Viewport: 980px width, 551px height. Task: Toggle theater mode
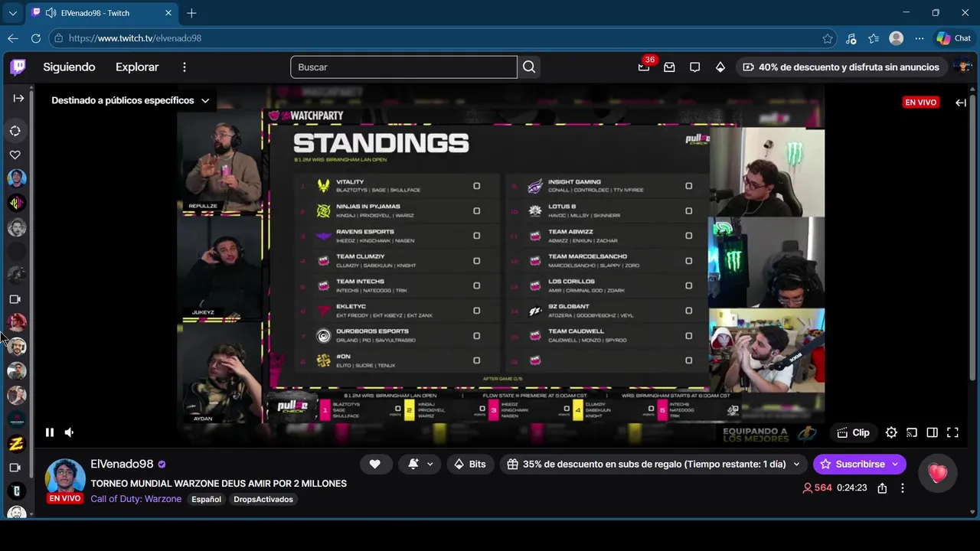point(932,432)
